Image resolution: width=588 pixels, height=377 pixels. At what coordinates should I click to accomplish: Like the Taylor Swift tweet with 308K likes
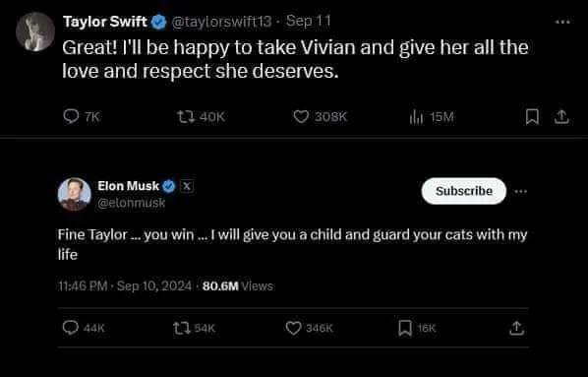point(301,117)
